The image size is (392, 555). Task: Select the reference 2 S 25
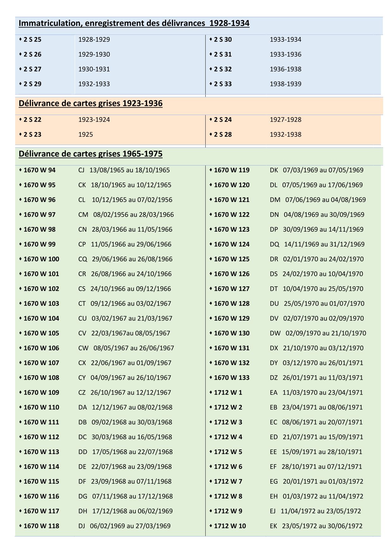(32, 40)
